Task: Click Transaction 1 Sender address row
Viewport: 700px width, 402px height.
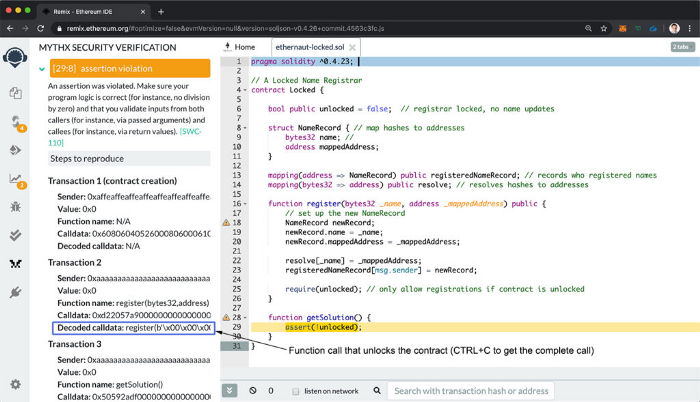Action: click(x=133, y=197)
